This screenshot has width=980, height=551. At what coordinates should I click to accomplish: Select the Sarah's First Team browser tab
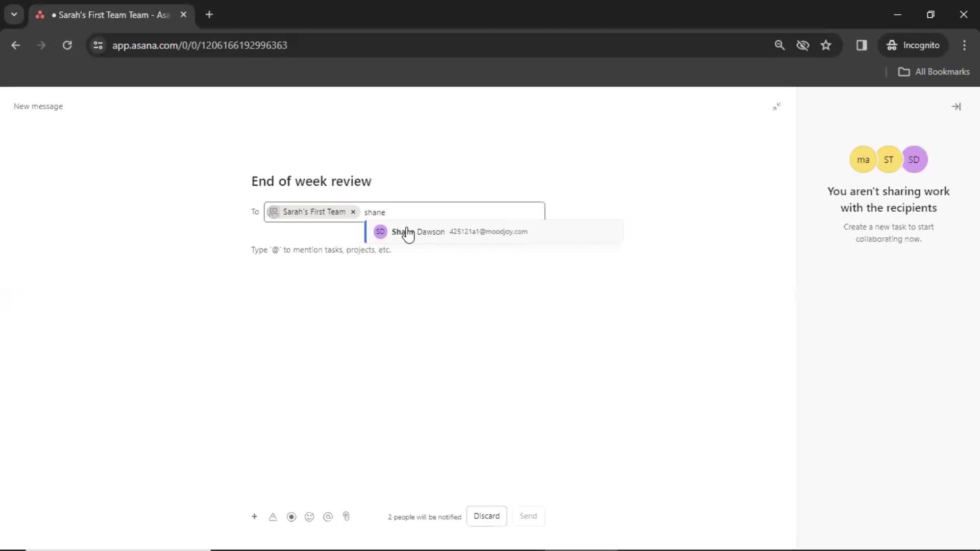pos(111,15)
